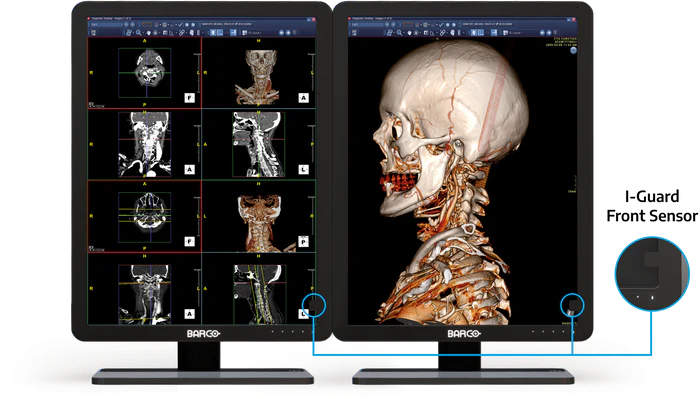
Task: Click the checkmark icon on right monitor toolbar
Action: coord(441,25)
